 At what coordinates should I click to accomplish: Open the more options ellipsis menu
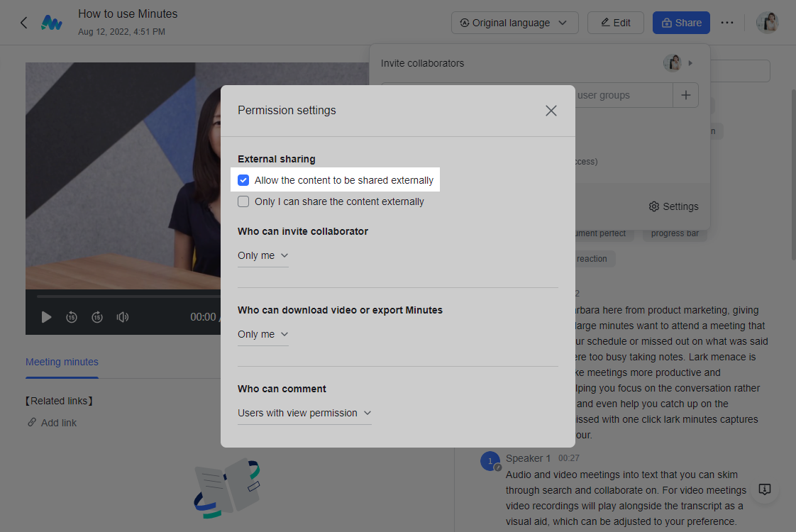point(727,23)
